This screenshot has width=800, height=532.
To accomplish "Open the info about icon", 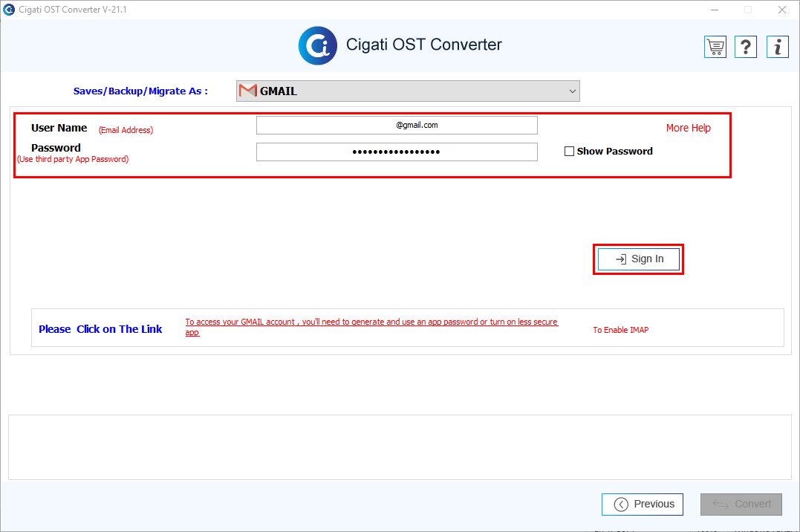I will [x=778, y=47].
